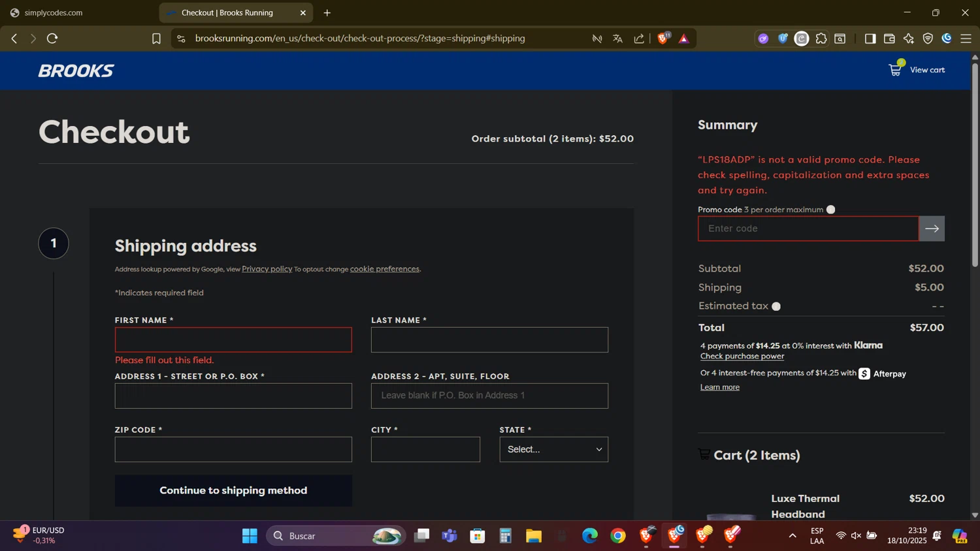Click the Address 2 apt suite field

click(x=489, y=396)
